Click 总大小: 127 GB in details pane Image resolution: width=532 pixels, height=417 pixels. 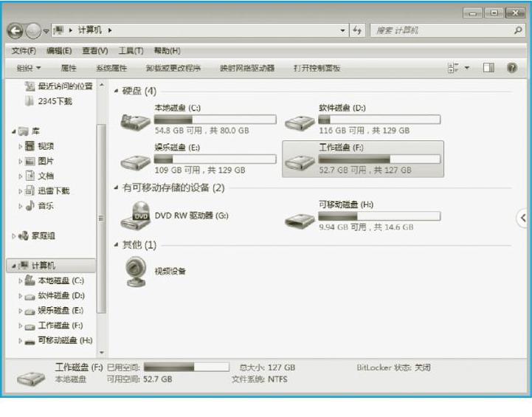tap(267, 368)
